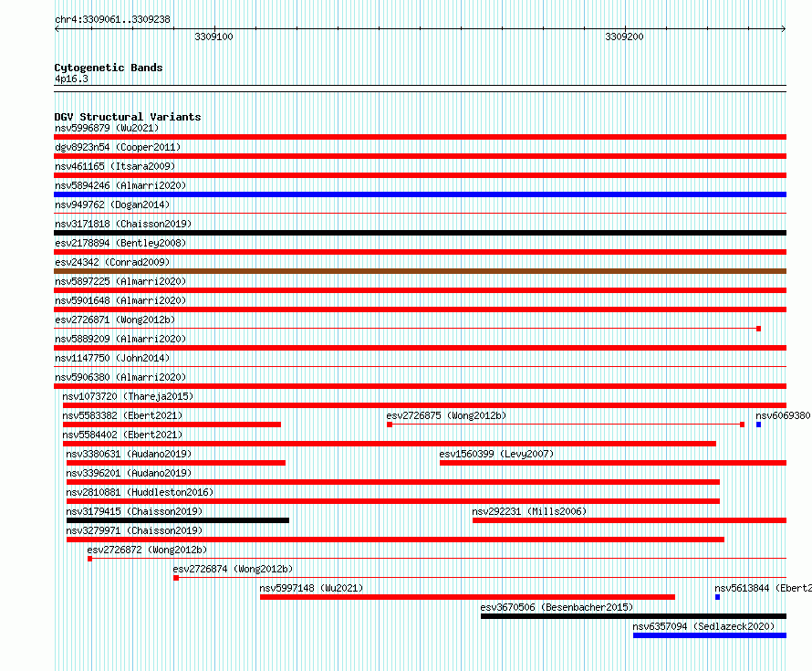This screenshot has width=812, height=671.
Task: Select the nsv3179415 (Chaisson2019) label
Action: pos(134,511)
